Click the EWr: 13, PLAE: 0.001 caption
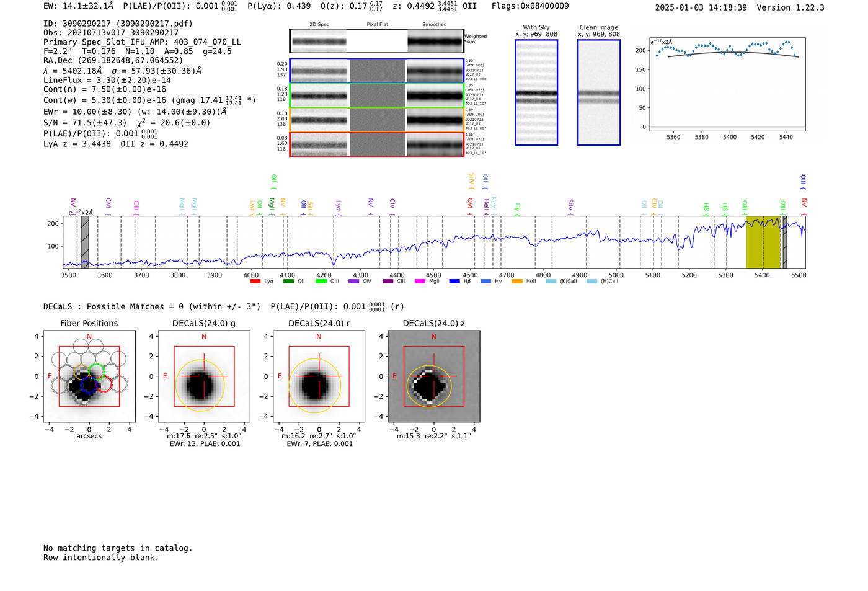 click(205, 443)
